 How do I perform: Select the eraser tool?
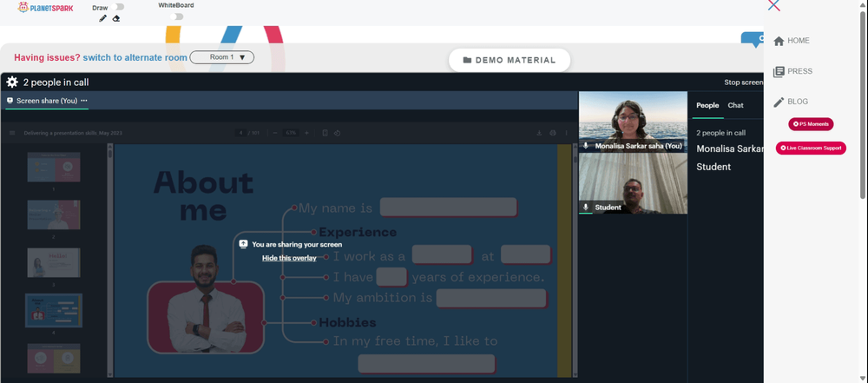tap(116, 18)
